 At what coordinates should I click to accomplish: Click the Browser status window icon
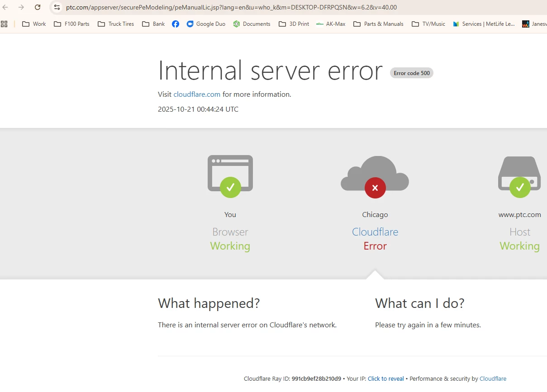[230, 176]
